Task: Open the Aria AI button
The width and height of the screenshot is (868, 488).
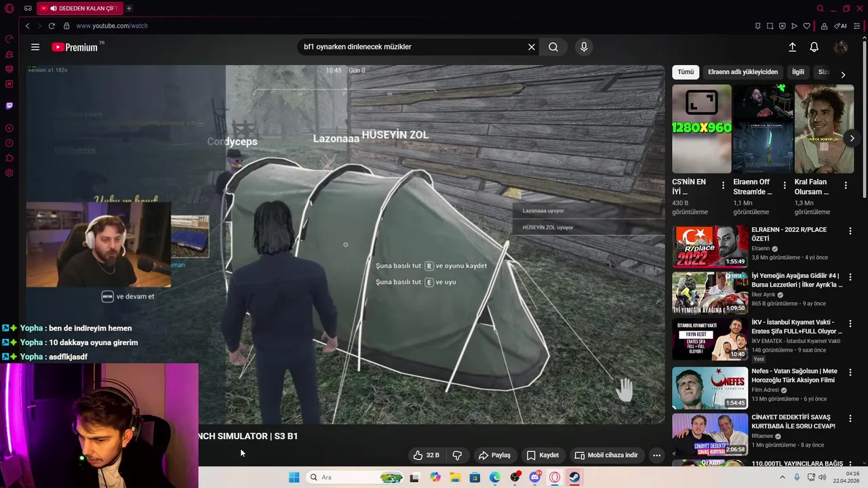Action: click(841, 26)
